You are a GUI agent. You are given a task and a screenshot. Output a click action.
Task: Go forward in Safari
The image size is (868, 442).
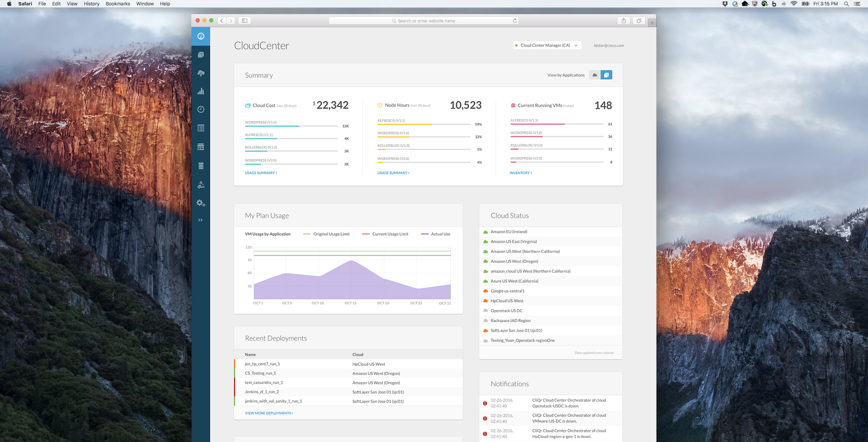[x=231, y=21]
